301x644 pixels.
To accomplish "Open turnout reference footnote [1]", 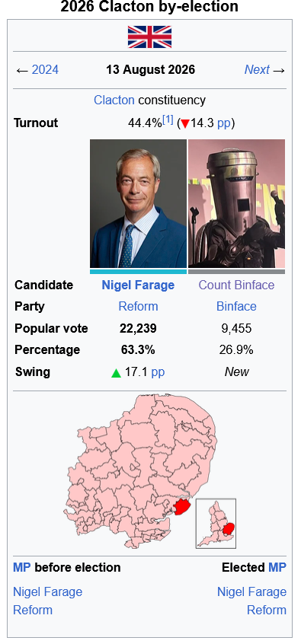I will pyautogui.click(x=168, y=120).
